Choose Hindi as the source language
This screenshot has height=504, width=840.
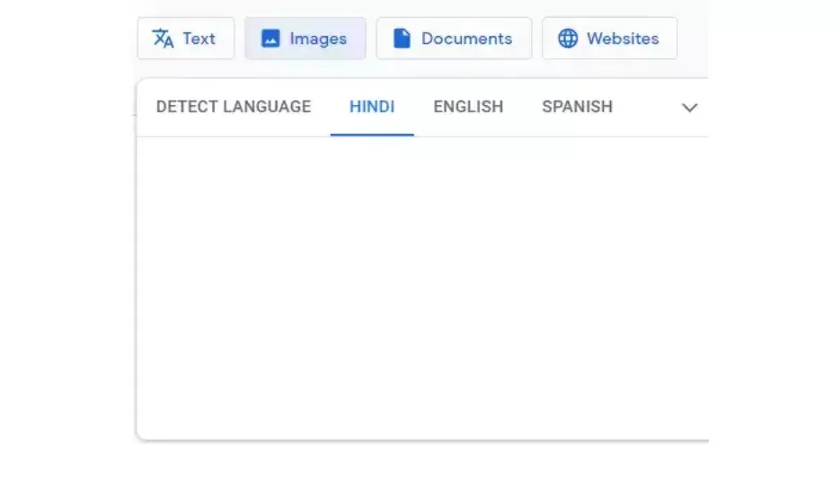372,107
